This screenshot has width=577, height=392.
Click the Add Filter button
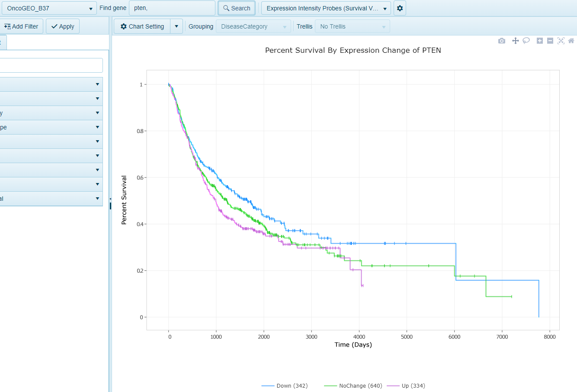point(22,26)
